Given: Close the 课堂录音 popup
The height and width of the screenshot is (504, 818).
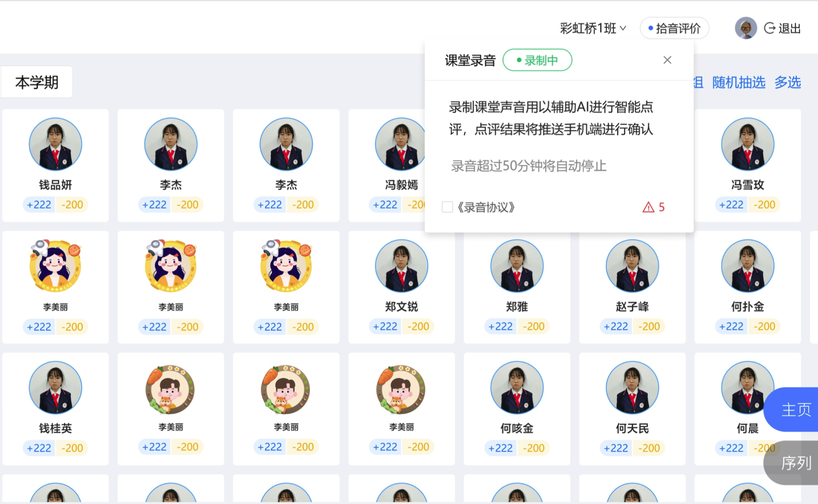Looking at the screenshot, I should coord(667,60).
